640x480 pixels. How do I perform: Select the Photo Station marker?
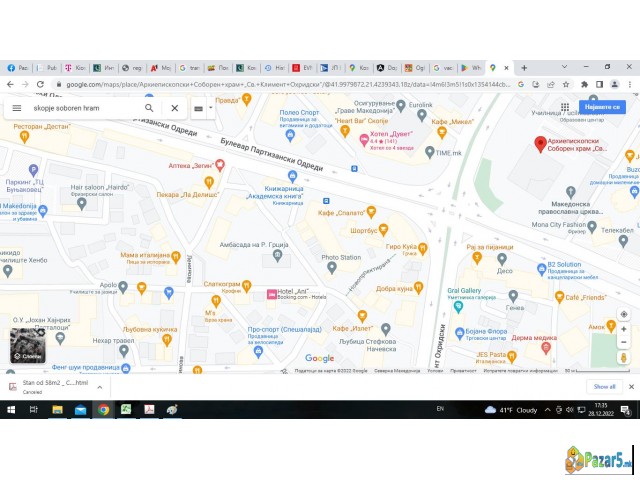pyautogui.click(x=331, y=268)
